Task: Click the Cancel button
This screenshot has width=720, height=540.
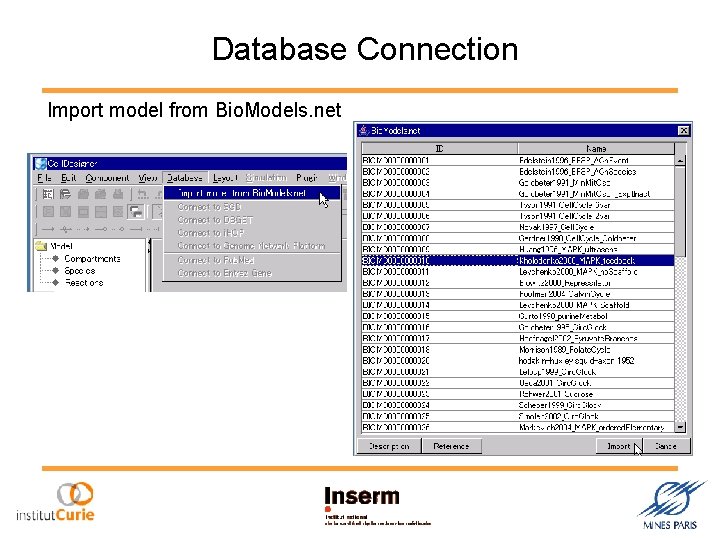Action: pos(666,446)
